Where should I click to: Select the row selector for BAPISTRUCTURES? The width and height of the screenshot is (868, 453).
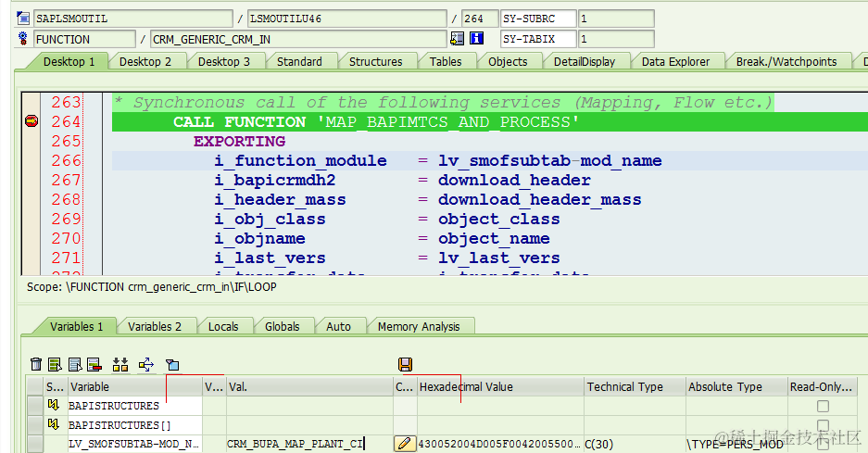click(35, 406)
